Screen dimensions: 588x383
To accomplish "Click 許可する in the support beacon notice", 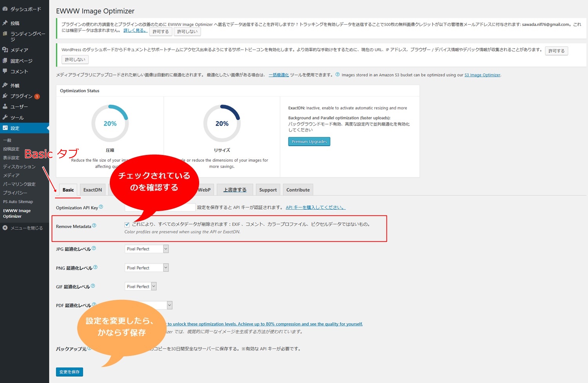I will [557, 51].
